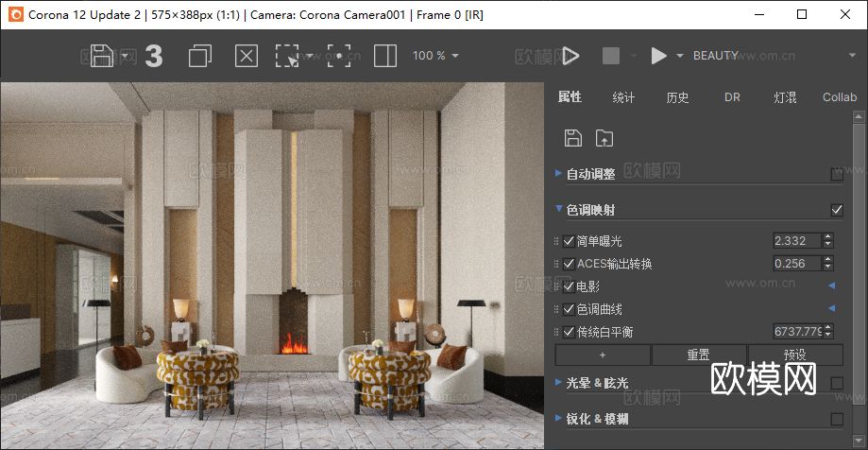Open the 100 % zoom dropdown
The width and height of the screenshot is (868, 450).
tap(435, 56)
